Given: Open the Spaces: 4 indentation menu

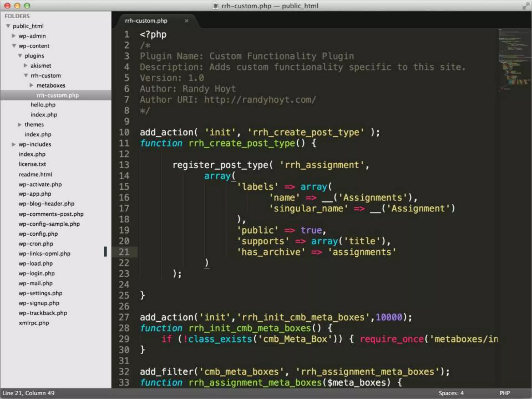Looking at the screenshot, I should click(451, 393).
